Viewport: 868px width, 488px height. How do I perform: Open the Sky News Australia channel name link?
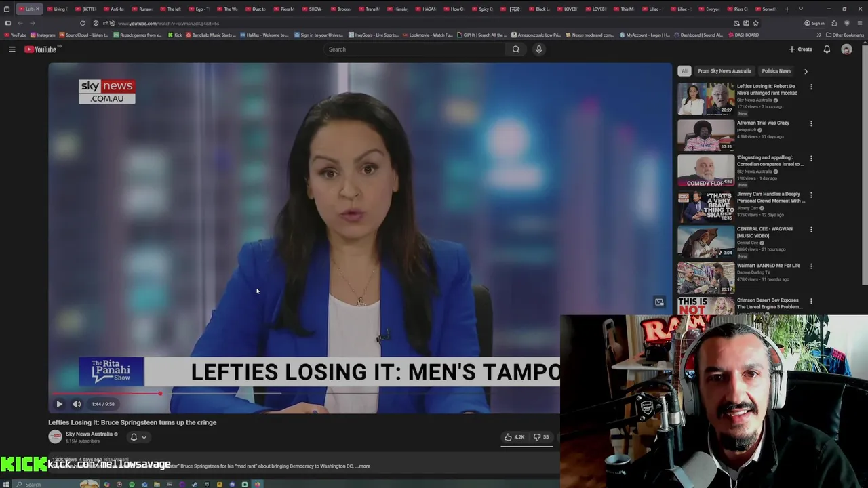[89, 434]
